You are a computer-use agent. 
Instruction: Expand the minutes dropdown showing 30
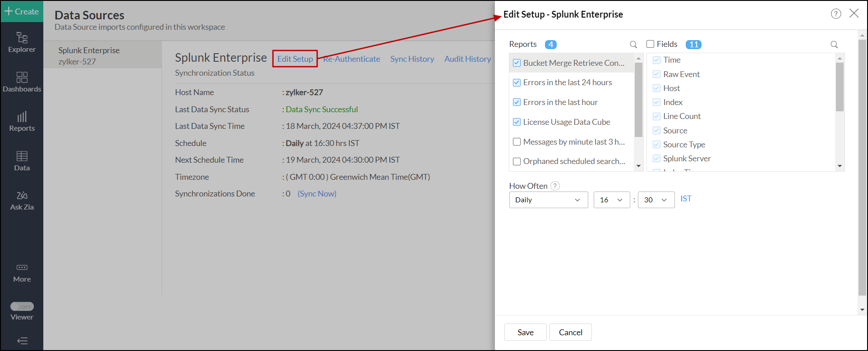coord(656,200)
